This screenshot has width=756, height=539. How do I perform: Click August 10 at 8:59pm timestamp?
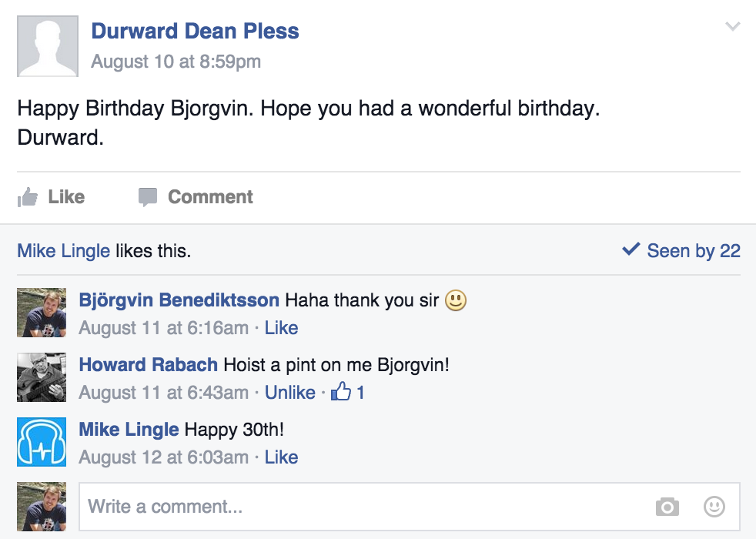[x=176, y=62]
